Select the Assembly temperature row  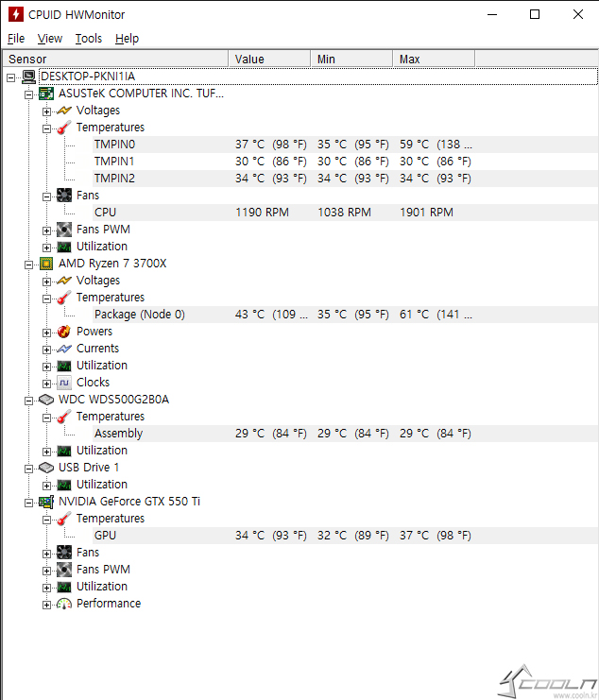pos(346,434)
